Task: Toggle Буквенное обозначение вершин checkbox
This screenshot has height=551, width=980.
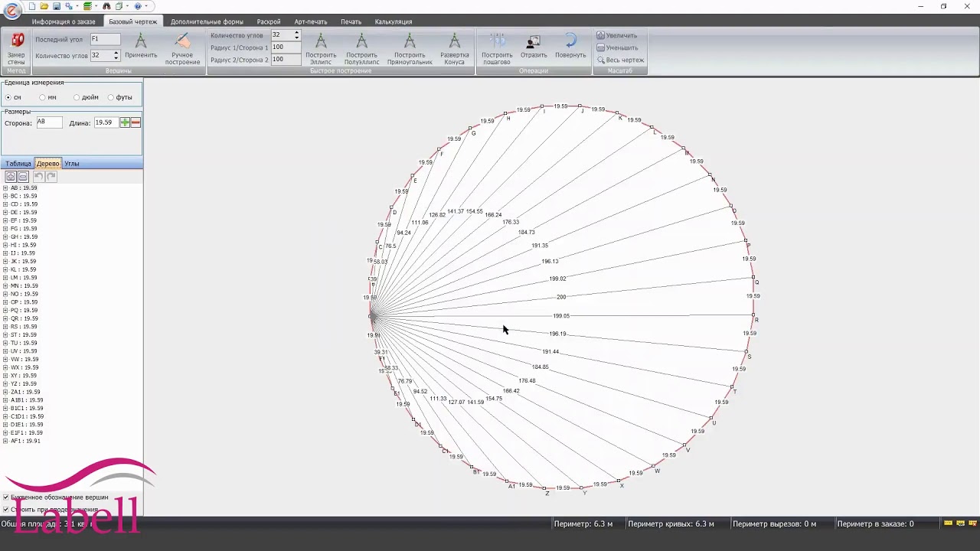Action: click(x=6, y=497)
